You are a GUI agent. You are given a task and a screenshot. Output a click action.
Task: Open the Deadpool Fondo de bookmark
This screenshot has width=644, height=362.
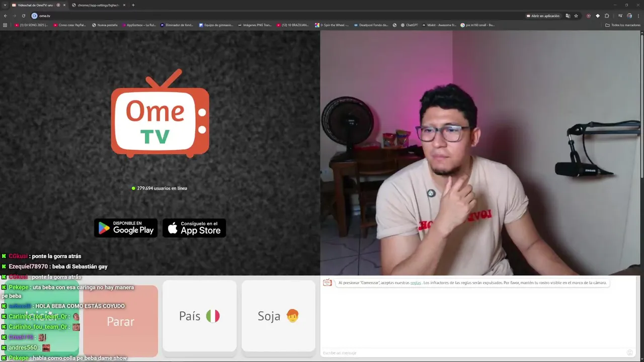tap(371, 25)
